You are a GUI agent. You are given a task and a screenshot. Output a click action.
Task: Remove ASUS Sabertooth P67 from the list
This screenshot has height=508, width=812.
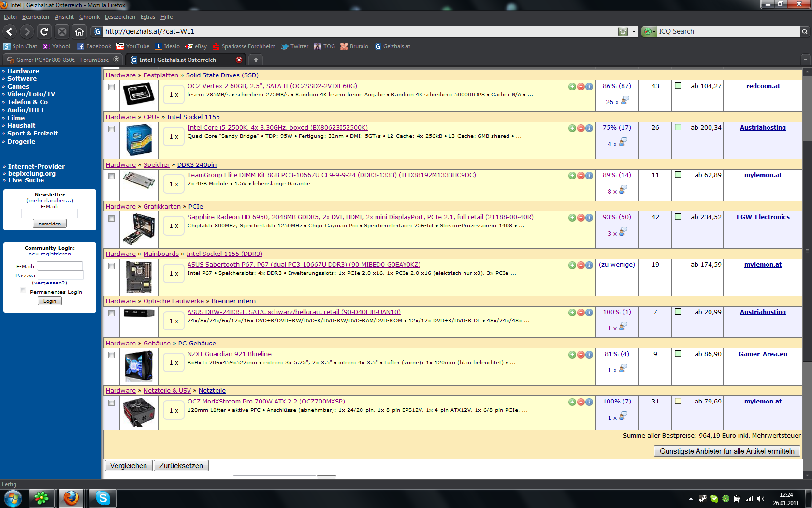580,265
